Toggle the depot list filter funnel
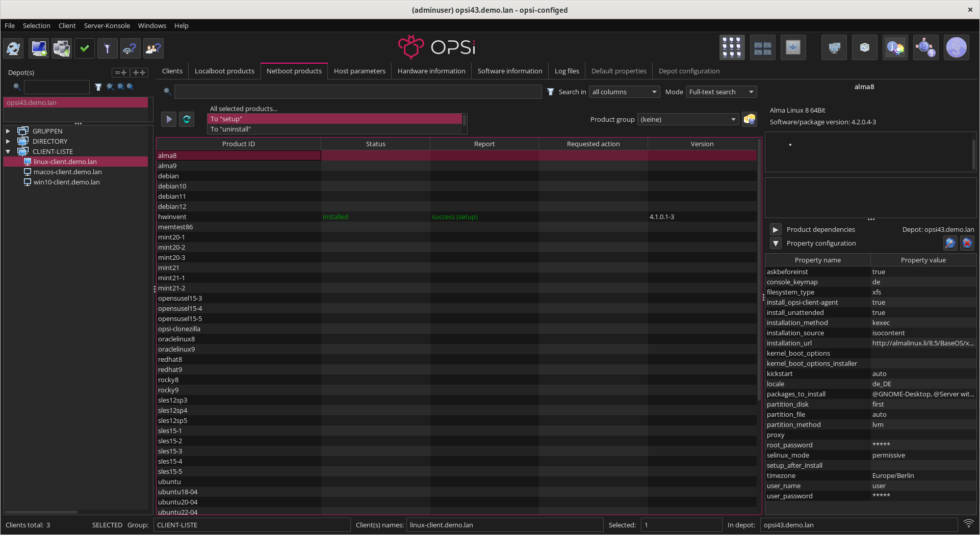 tap(98, 87)
